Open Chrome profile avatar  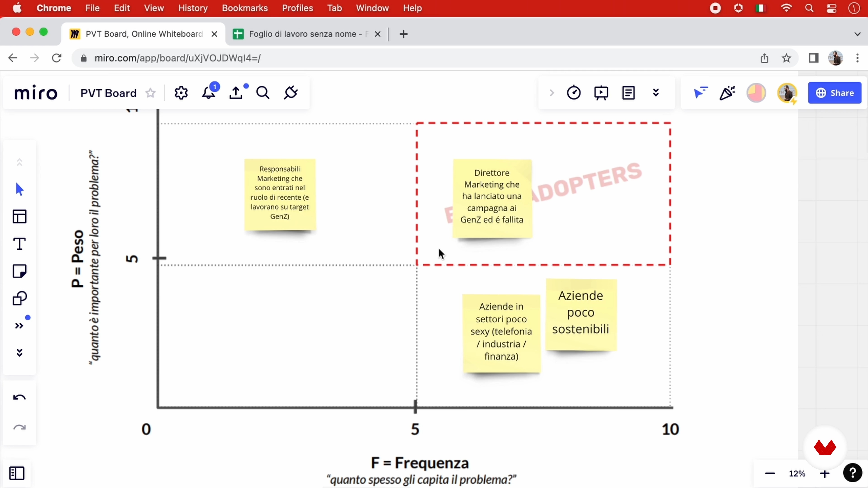[x=836, y=58]
